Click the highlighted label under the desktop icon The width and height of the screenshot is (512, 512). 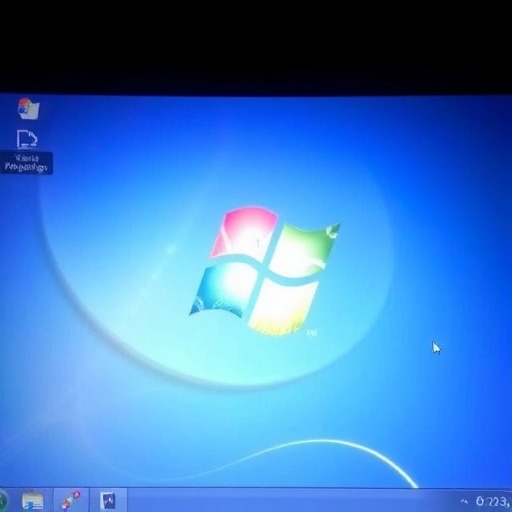pos(26,163)
